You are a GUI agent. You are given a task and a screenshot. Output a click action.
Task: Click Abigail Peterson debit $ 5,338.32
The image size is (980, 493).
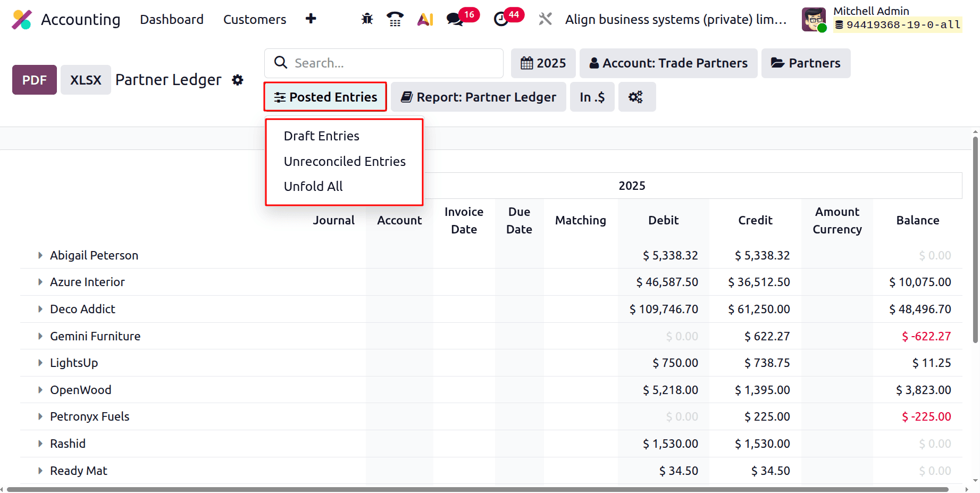671,256
